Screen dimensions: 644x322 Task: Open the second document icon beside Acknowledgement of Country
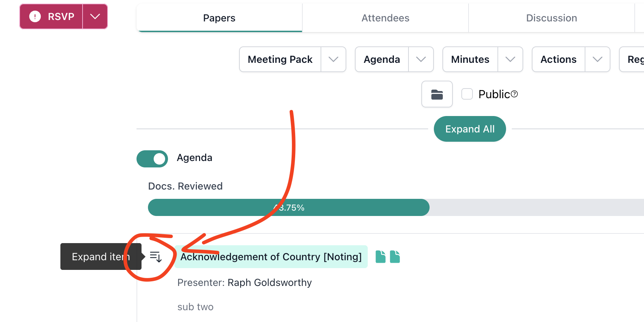click(x=395, y=256)
